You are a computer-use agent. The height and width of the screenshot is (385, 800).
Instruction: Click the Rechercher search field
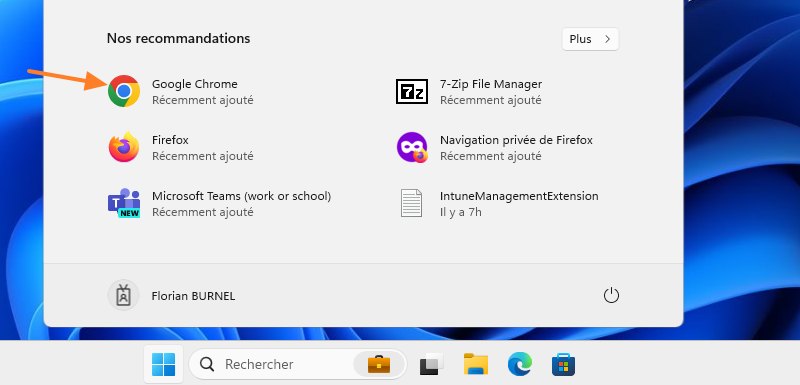pyautogui.click(x=297, y=364)
